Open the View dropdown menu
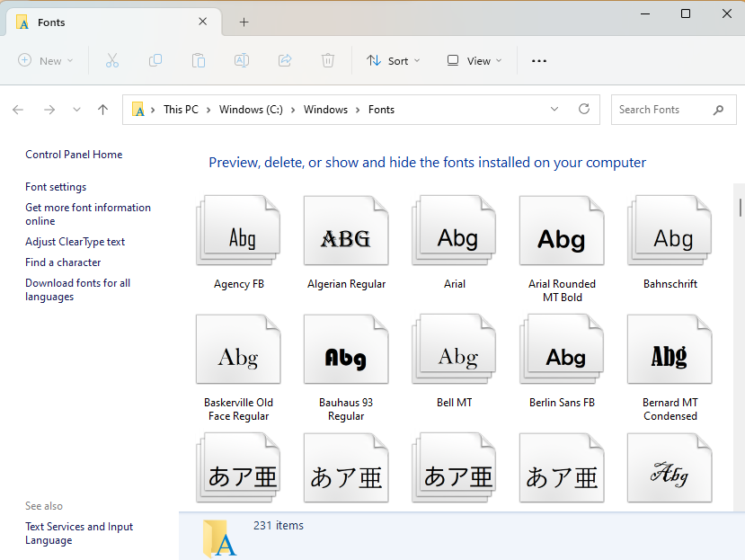Image resolution: width=745 pixels, height=560 pixels. click(474, 60)
